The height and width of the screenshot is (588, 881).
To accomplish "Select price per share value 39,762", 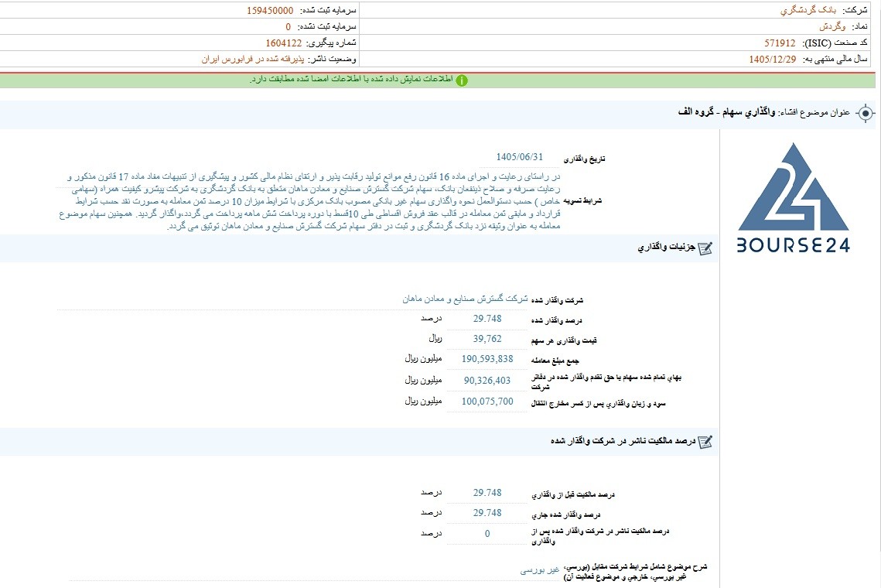I will pos(487,338).
